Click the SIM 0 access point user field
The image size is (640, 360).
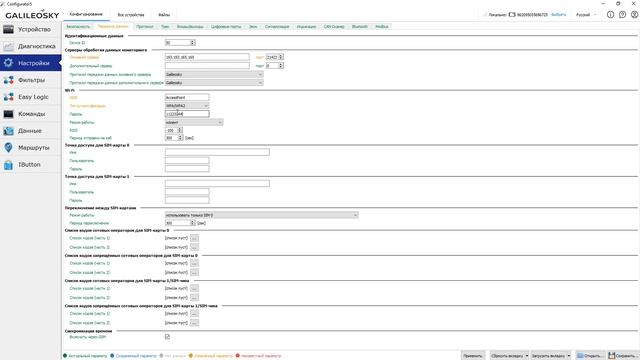coord(187,160)
